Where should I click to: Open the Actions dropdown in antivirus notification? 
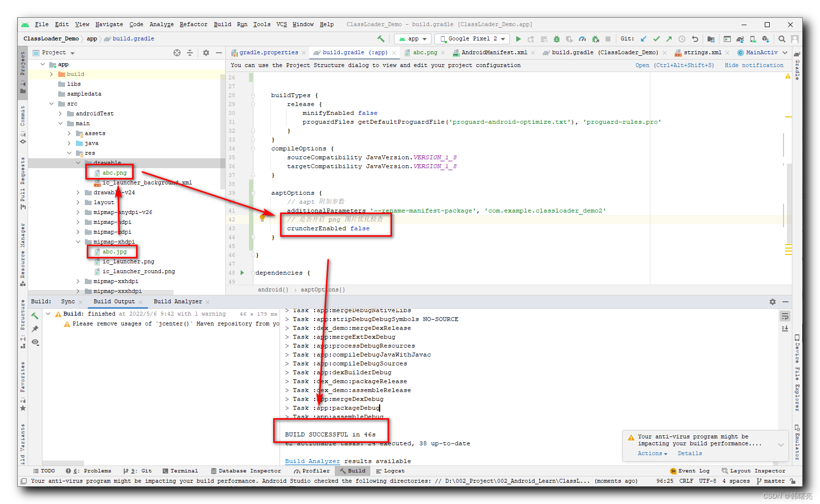(652, 453)
